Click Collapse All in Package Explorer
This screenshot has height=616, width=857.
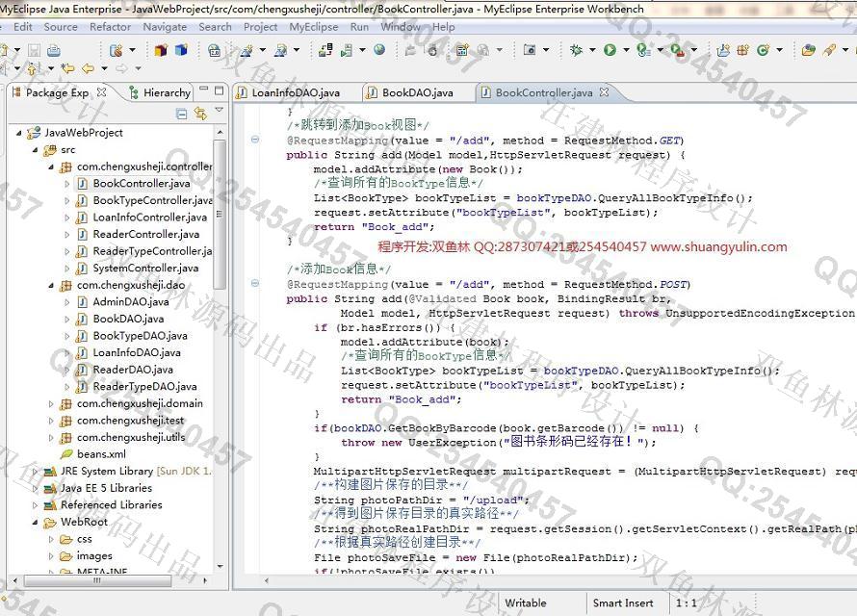tap(182, 113)
